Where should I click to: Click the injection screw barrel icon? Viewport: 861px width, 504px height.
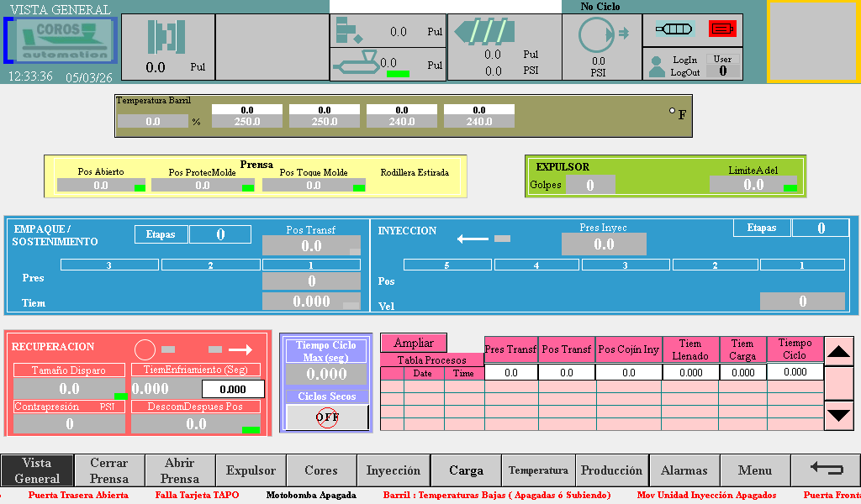pos(483,32)
